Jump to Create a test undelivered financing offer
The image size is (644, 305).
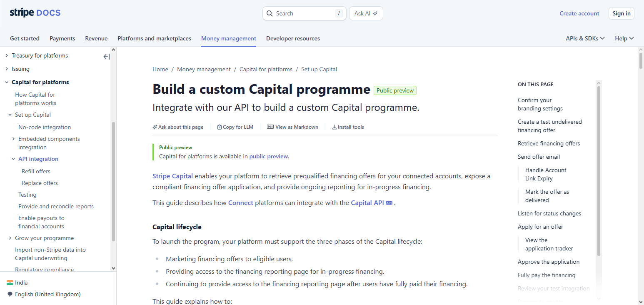[x=550, y=126]
